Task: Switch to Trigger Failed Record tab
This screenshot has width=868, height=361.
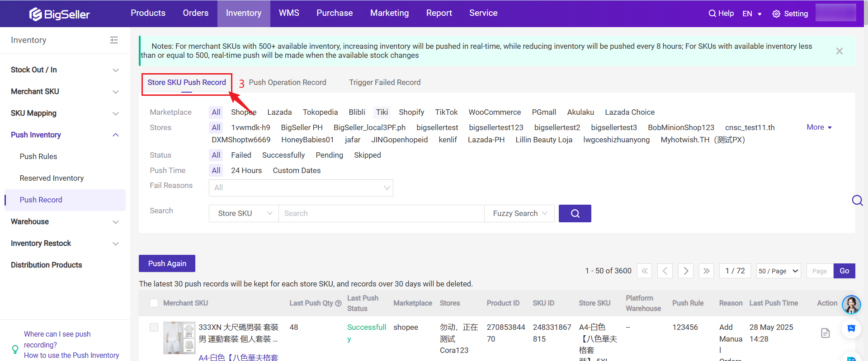Action: (385, 82)
